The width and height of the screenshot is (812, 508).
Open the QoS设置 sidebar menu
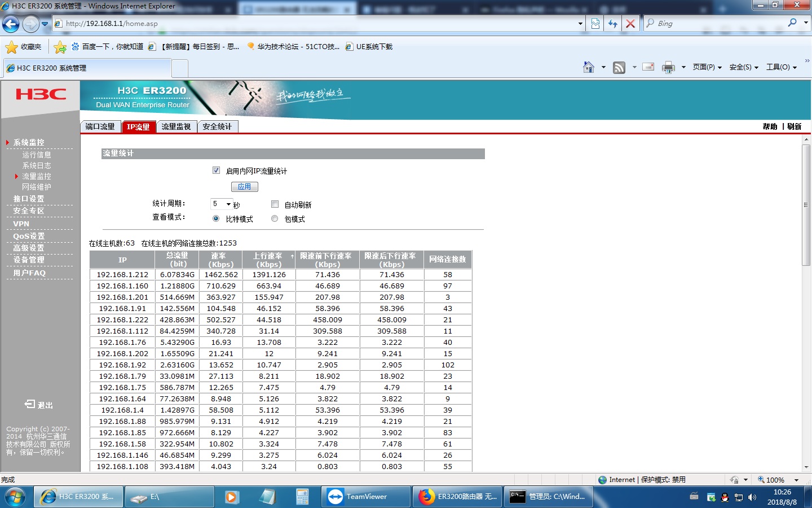point(29,236)
